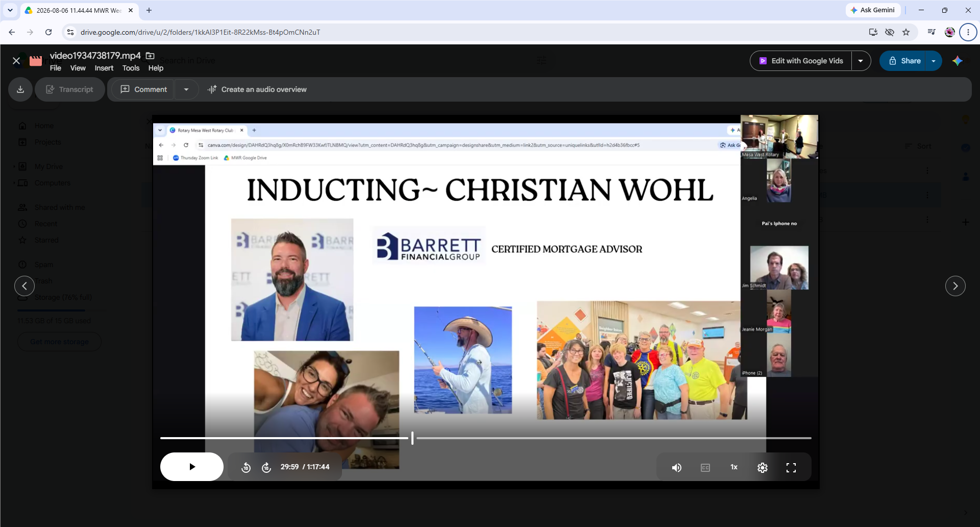The height and width of the screenshot is (527, 980).
Task: Open the Help menu
Action: tap(156, 68)
